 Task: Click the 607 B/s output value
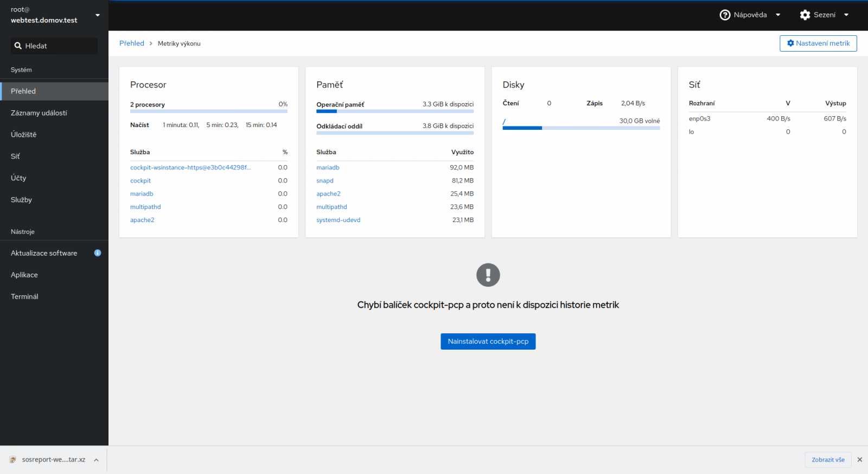click(835, 118)
